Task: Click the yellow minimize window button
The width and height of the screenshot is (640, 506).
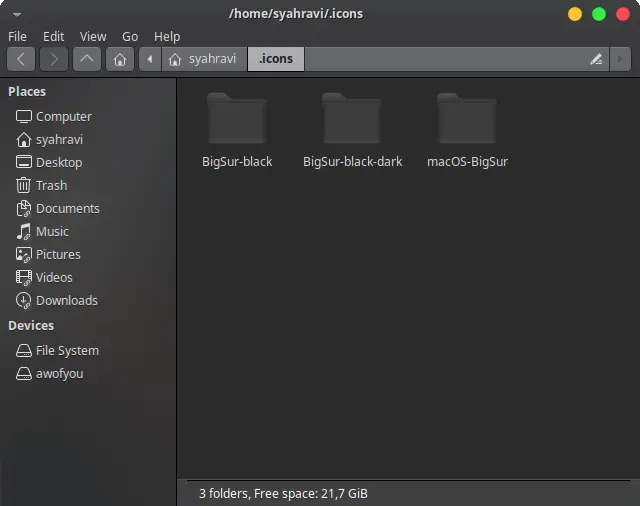Action: [575, 14]
